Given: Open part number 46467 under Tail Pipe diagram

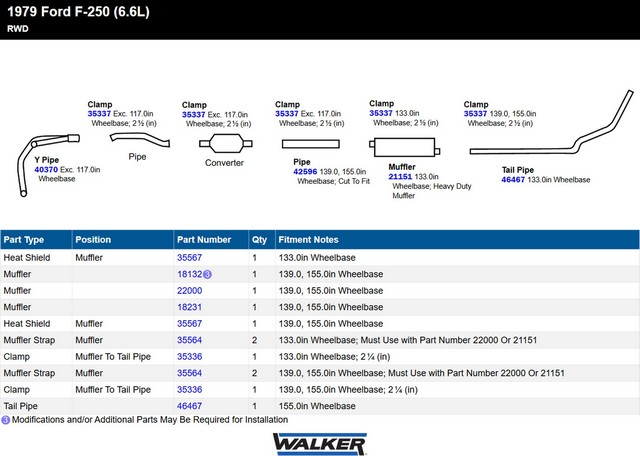Looking at the screenshot, I should [513, 180].
